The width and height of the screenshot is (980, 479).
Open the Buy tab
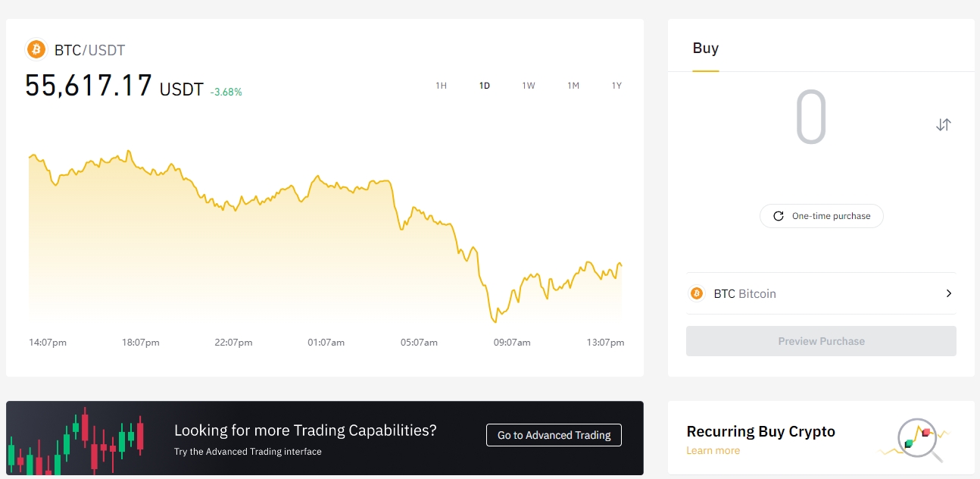(x=705, y=49)
